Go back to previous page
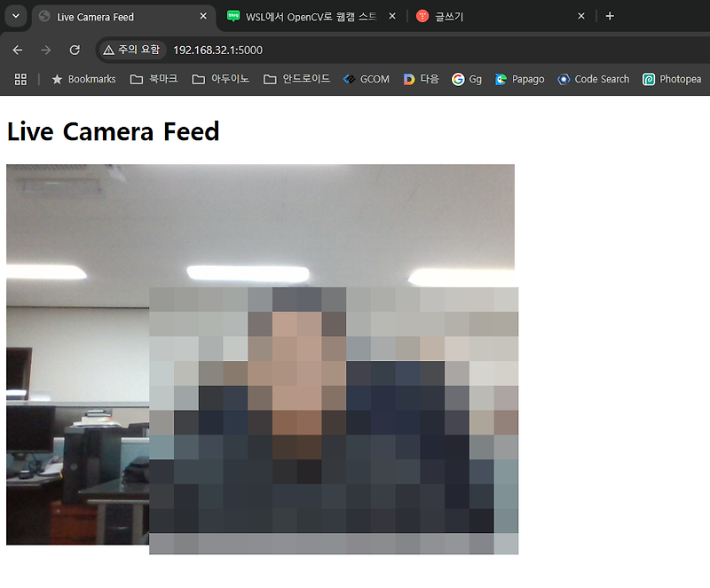 18,51
